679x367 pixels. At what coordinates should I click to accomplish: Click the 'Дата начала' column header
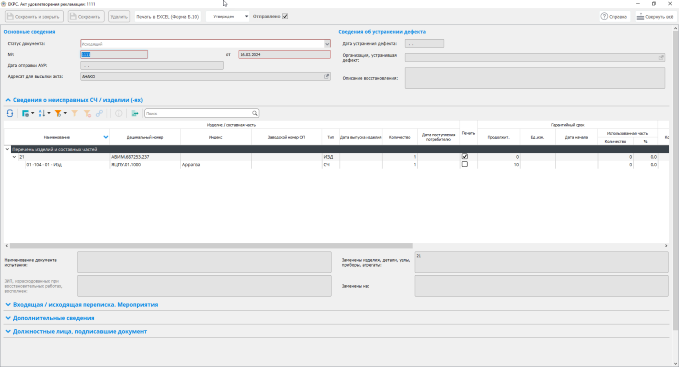click(576, 137)
